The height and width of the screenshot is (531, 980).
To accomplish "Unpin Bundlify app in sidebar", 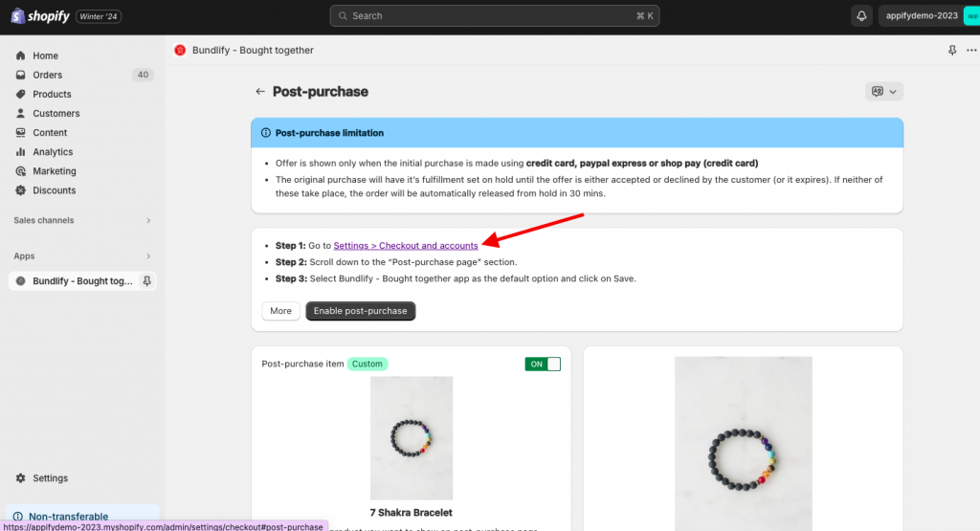I will [146, 281].
